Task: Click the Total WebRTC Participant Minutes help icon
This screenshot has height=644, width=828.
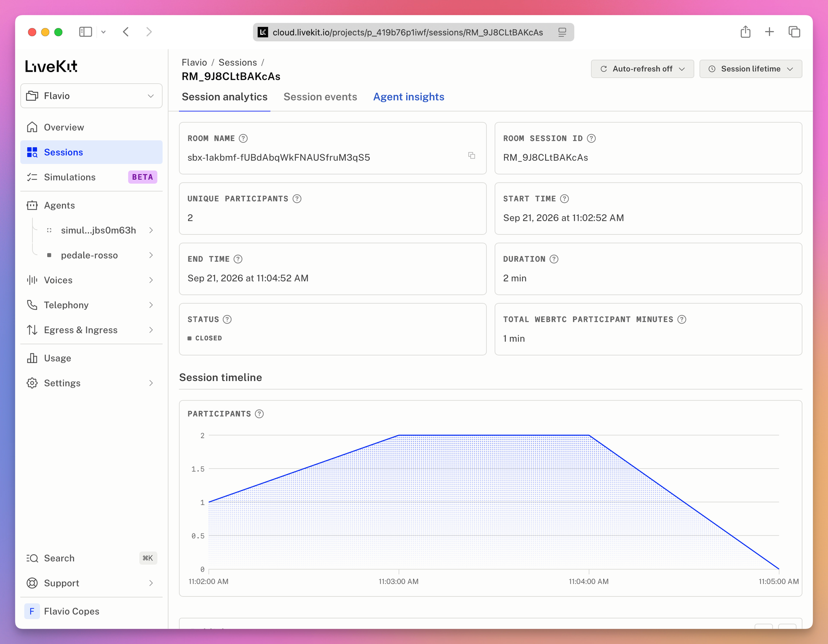Action: coord(682,319)
